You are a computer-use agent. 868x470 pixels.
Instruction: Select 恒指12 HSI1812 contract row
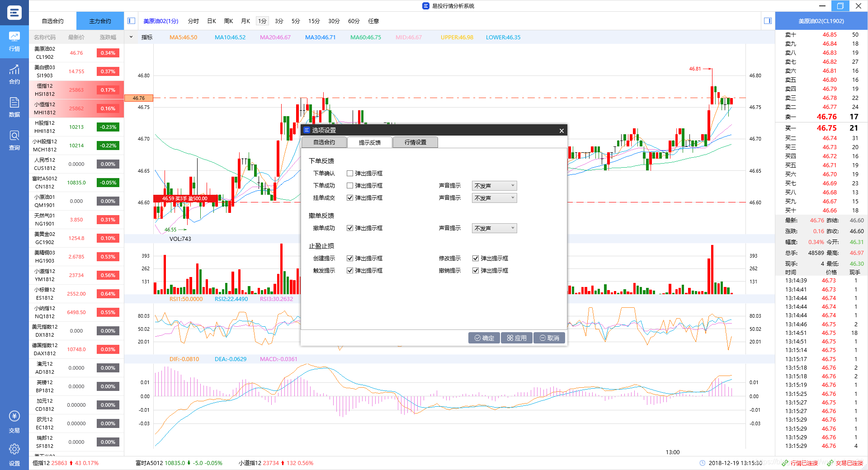pos(76,90)
